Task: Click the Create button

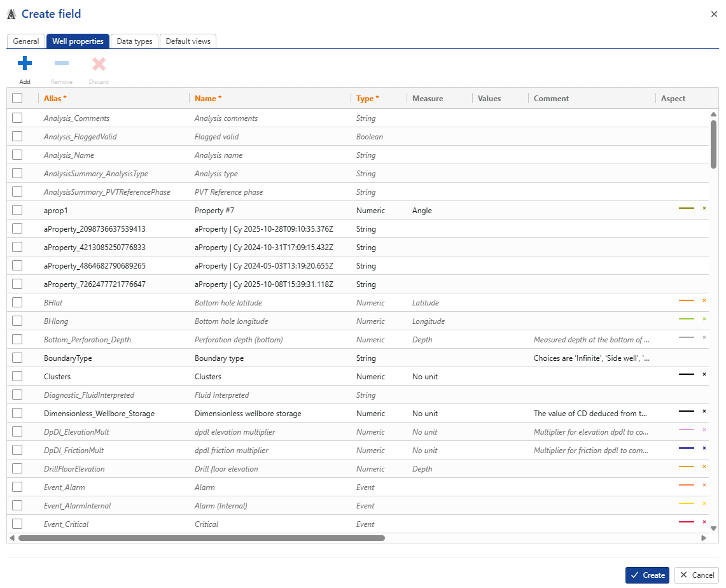Action: coord(647,575)
